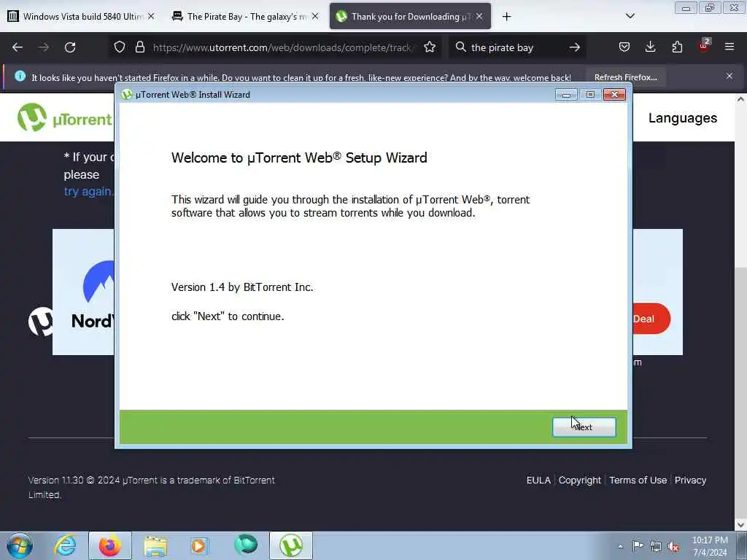Open the Firefox hamburger menu

point(729,47)
